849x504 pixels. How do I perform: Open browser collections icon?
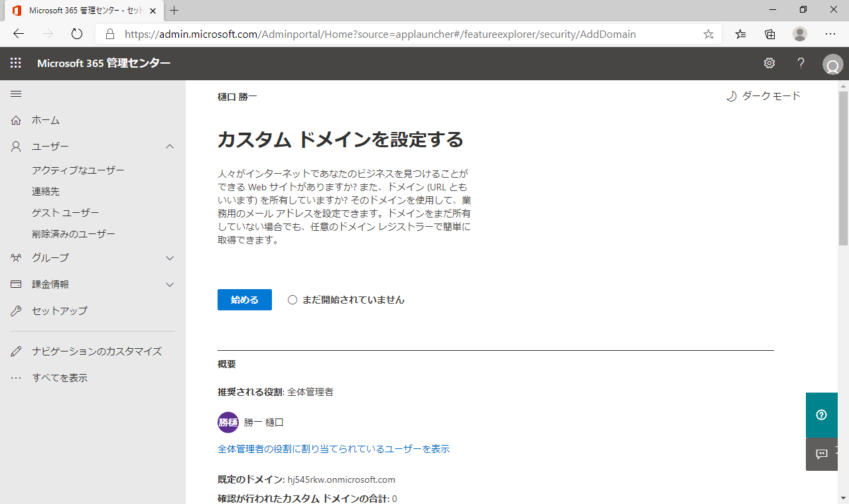point(770,34)
